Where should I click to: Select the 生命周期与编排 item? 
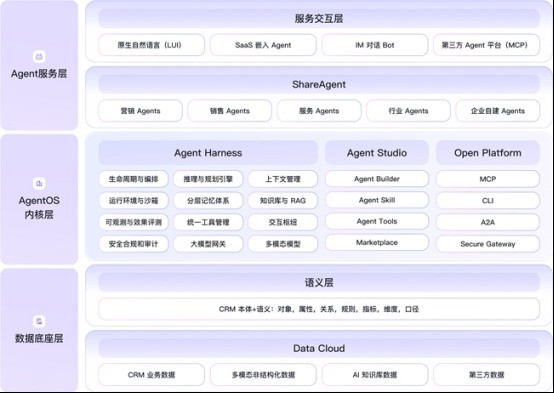pos(134,179)
